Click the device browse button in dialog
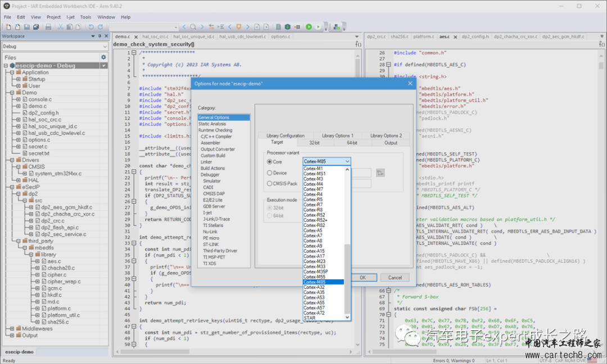The image size is (607, 364). pyautogui.click(x=380, y=173)
